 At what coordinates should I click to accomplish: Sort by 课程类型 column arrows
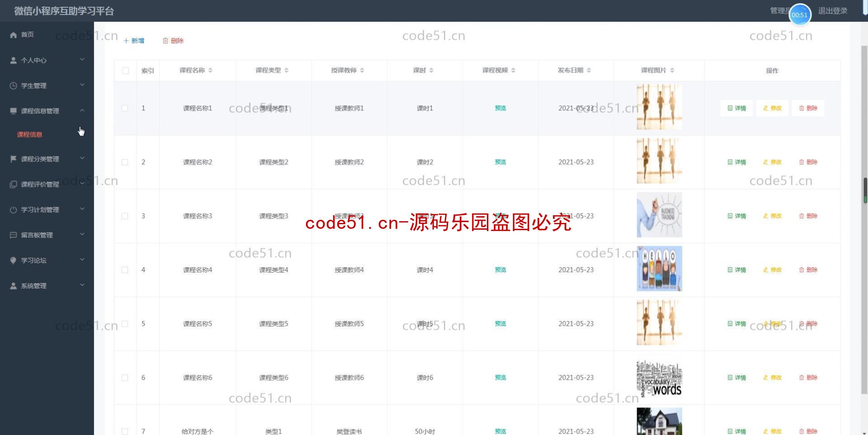point(286,70)
